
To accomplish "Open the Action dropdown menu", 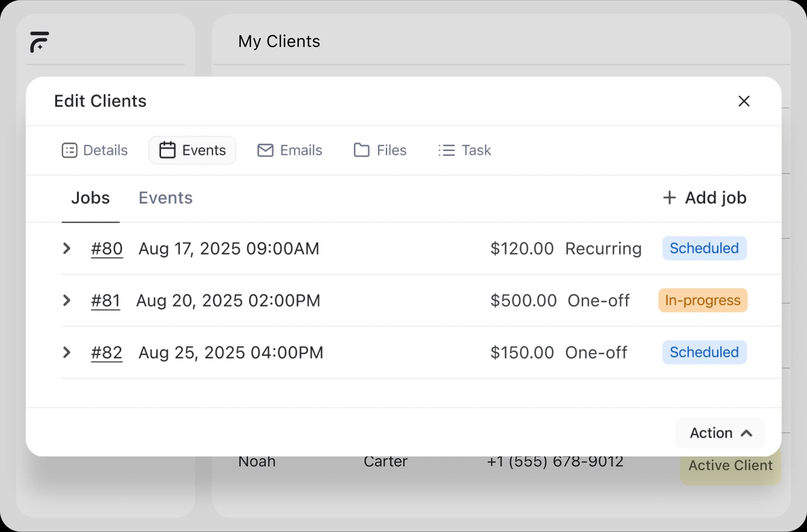I will point(720,433).
